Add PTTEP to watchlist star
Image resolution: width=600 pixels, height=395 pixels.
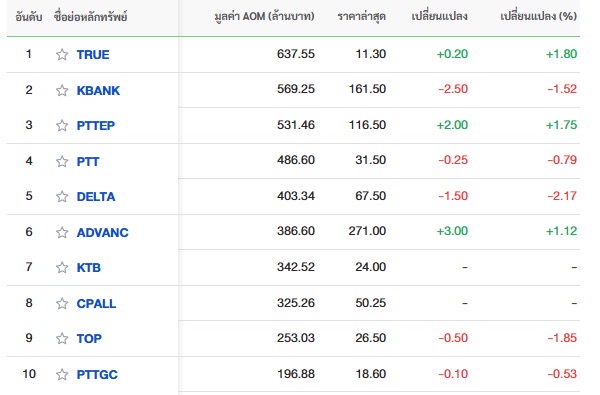[x=62, y=126]
